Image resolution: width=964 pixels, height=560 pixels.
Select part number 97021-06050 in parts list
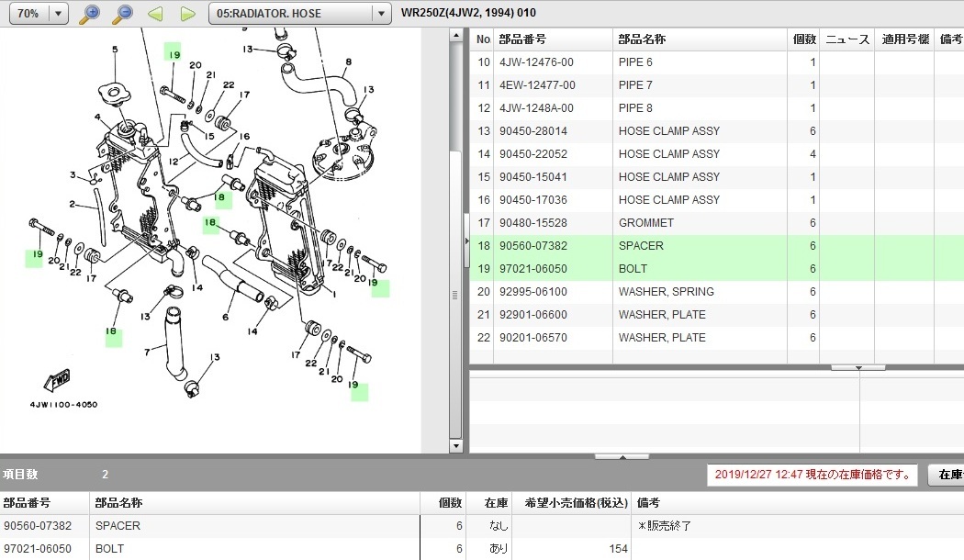click(x=533, y=269)
